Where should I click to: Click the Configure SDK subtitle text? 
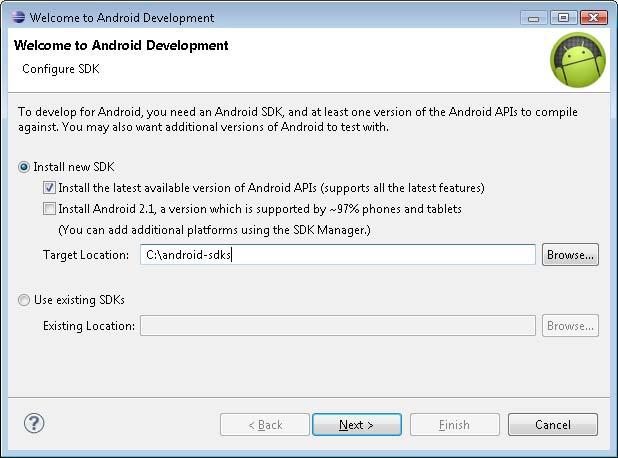61,69
